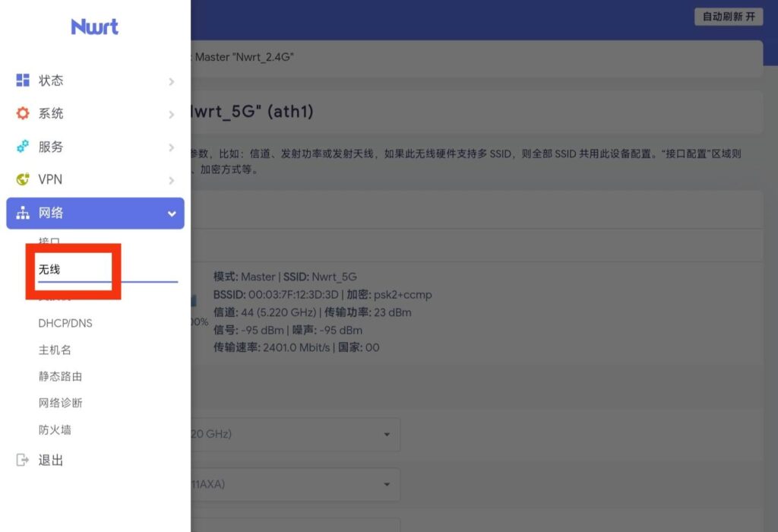Collapse the 网络 menu chevron
Viewport: 778px width, 532px height.
171,214
